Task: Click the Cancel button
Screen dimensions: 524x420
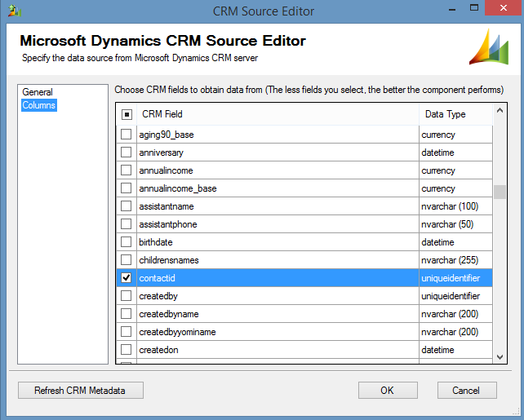Action: click(465, 391)
